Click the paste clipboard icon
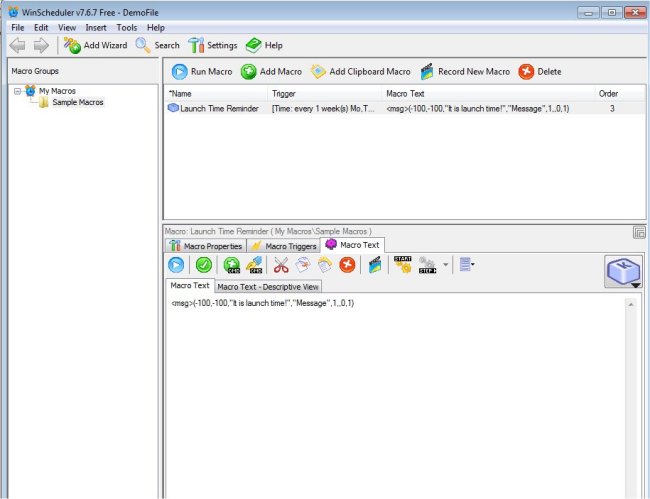Image resolution: width=650 pixels, height=499 pixels. pyautogui.click(x=325, y=265)
